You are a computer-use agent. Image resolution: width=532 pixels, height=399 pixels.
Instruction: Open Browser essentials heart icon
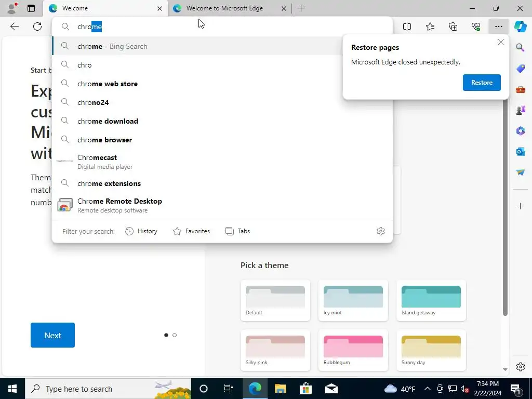[x=476, y=26]
